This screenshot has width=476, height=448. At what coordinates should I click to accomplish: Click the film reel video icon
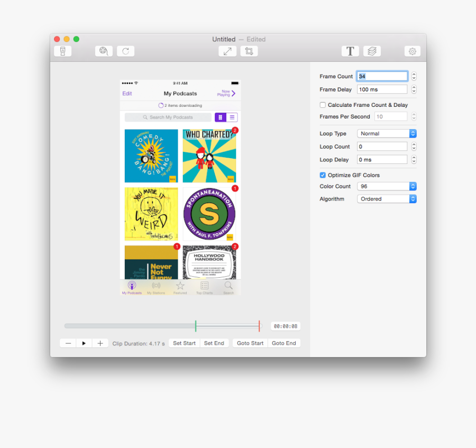104,51
